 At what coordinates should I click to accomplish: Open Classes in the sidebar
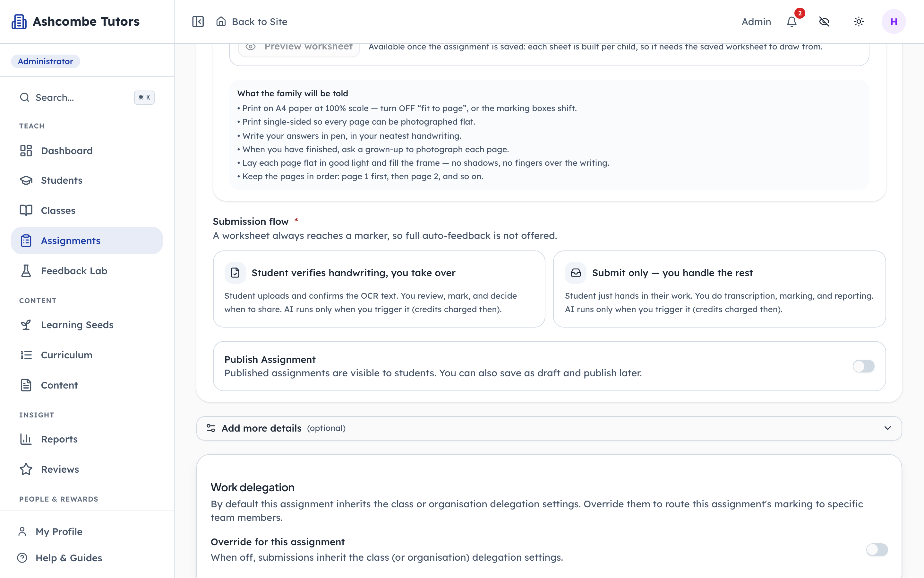point(87,210)
